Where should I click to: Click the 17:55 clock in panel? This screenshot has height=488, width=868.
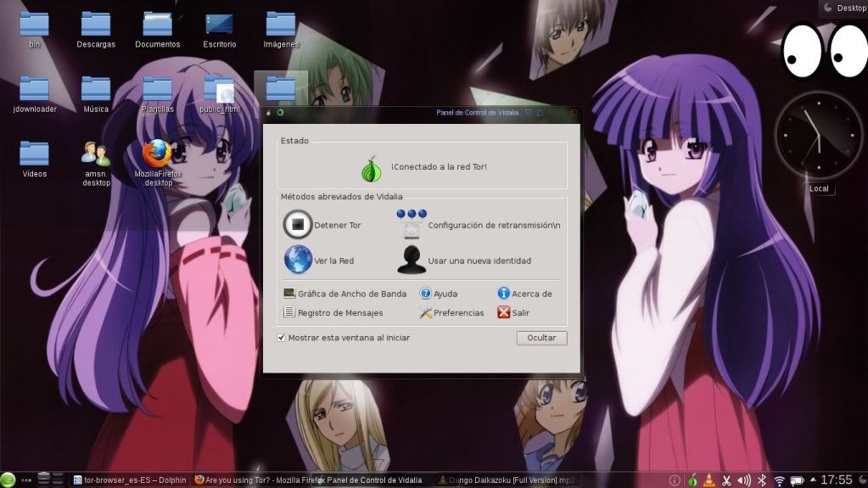tap(836, 480)
